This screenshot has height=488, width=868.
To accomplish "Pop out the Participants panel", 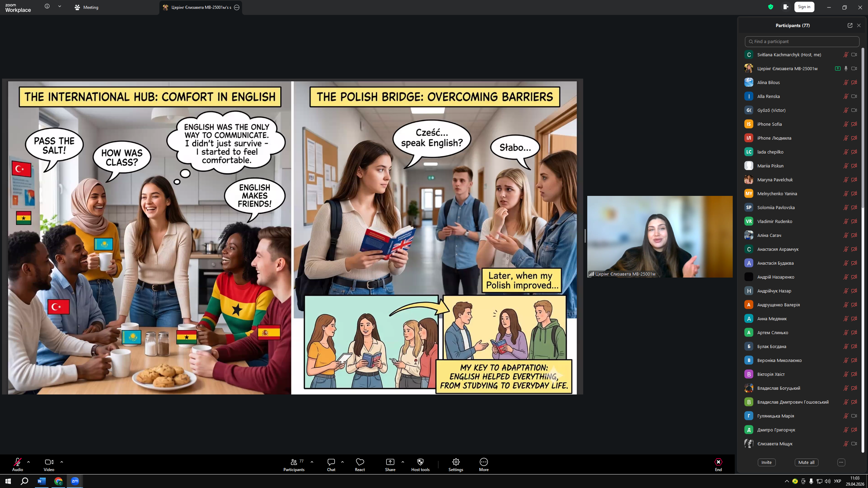I will pyautogui.click(x=850, y=25).
